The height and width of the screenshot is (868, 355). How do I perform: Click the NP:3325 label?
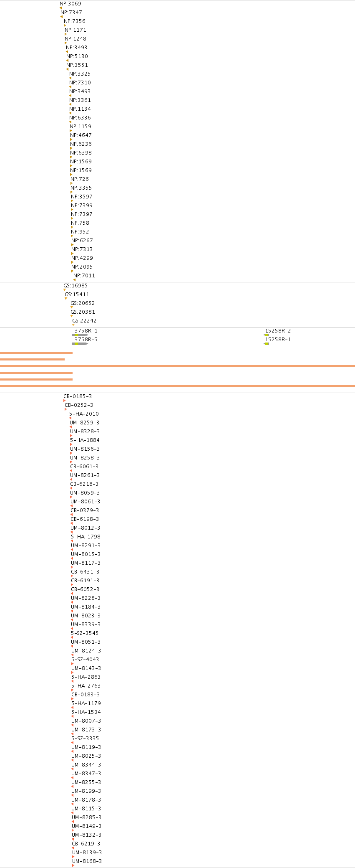click(80, 74)
